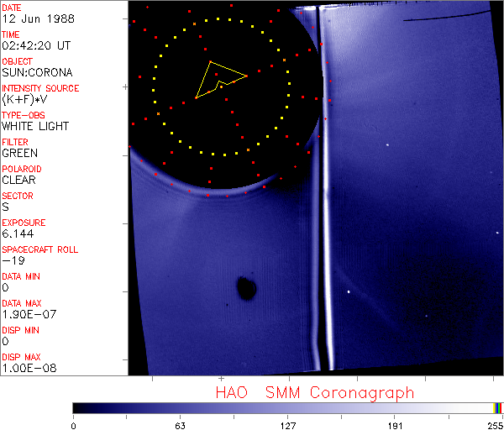Click the 63 tick label under color bar
The height and width of the screenshot is (430, 504).
pos(180,424)
